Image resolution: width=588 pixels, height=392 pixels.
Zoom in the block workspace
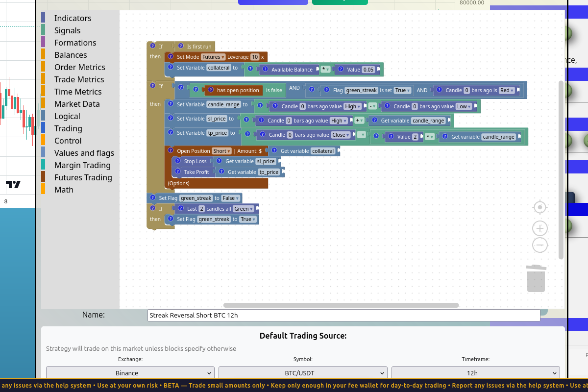pos(540,228)
